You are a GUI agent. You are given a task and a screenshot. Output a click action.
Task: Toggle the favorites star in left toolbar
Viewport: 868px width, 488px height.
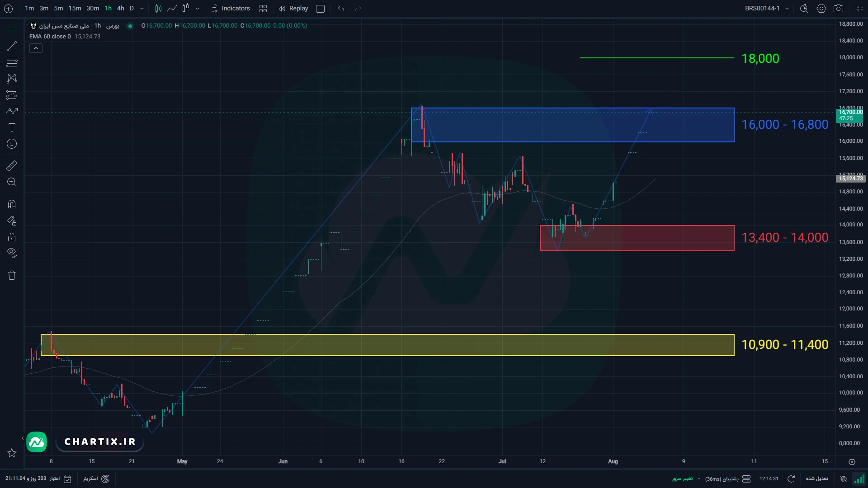tap(12, 453)
